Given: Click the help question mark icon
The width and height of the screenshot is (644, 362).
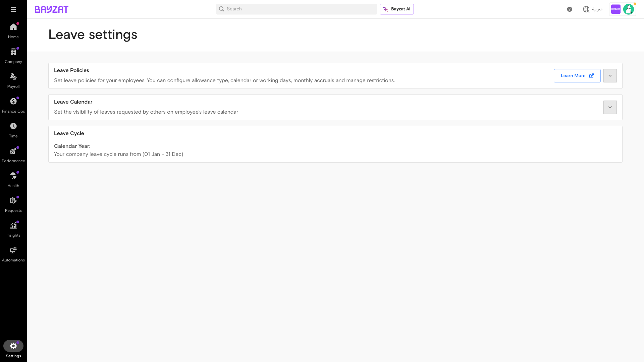Looking at the screenshot, I should (x=570, y=9).
